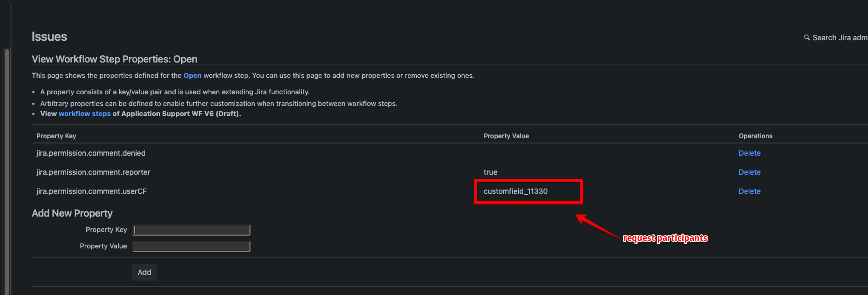This screenshot has width=868, height=295.
Task: Focus the Property Key input field
Action: pyautogui.click(x=191, y=230)
